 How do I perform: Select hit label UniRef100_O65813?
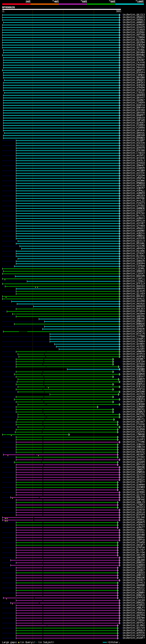(x=134, y=20)
